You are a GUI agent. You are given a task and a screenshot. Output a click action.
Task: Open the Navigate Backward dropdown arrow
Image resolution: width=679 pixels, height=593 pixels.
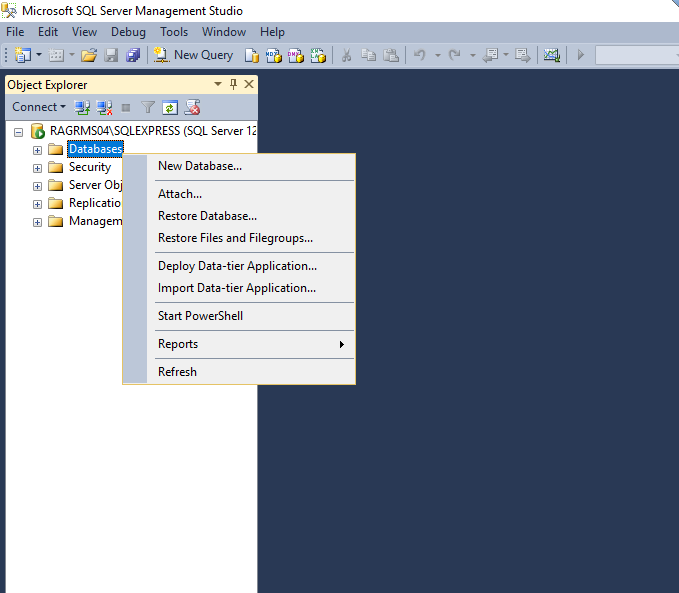pos(506,55)
